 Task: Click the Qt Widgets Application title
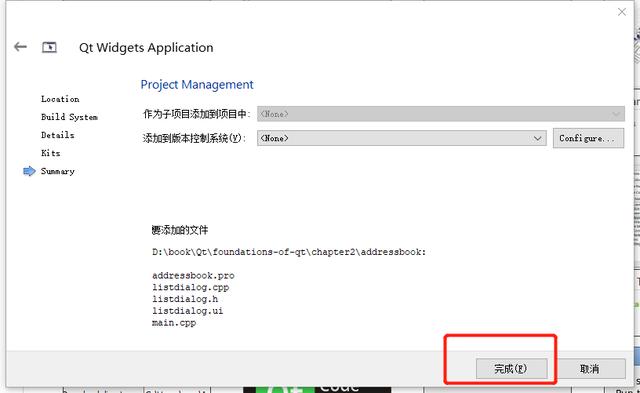146,47
